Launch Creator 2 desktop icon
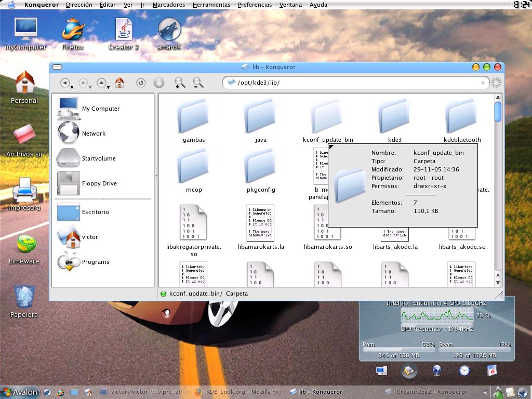 (x=124, y=34)
